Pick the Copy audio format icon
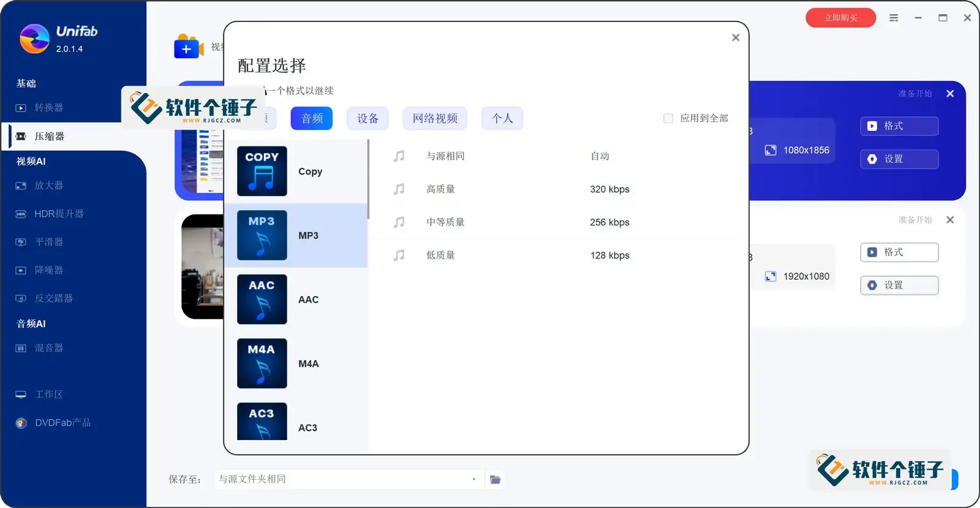 [262, 171]
